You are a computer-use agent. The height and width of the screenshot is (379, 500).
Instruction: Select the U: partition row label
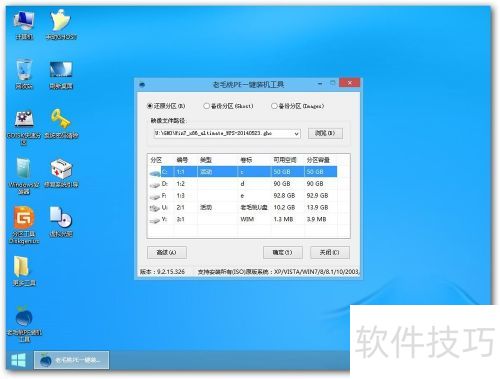(x=165, y=207)
